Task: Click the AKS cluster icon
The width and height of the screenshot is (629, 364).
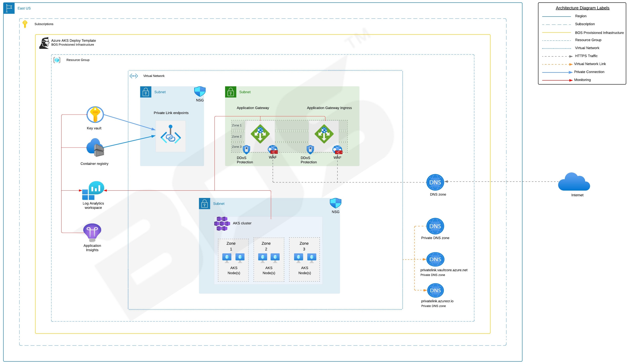Action: pyautogui.click(x=222, y=224)
